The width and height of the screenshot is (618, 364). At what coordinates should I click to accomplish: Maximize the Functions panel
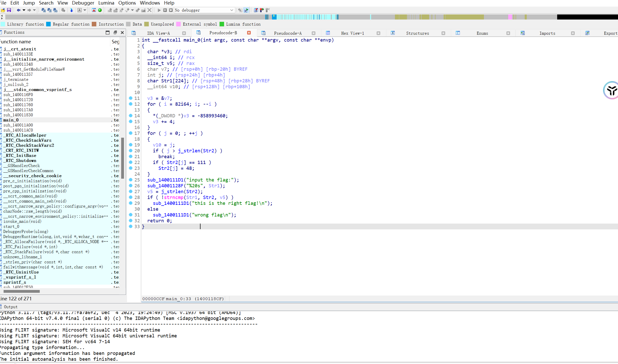click(x=107, y=32)
